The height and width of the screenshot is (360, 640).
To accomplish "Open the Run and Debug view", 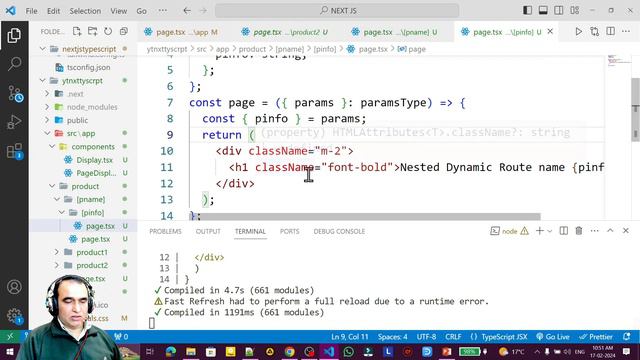I will (14, 122).
